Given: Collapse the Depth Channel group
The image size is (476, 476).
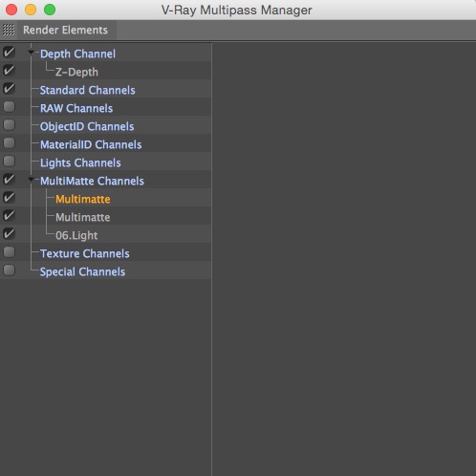Looking at the screenshot, I should point(31,52).
